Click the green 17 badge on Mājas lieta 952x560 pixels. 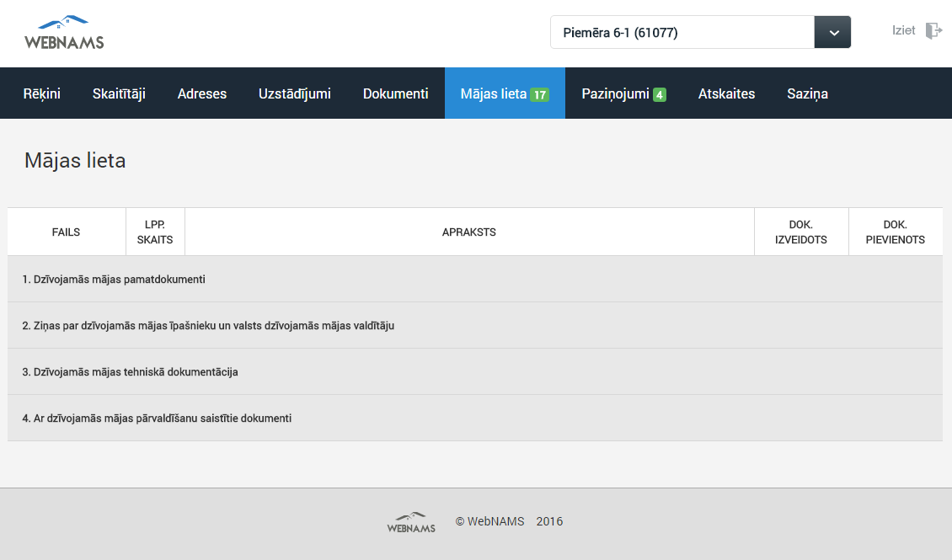(539, 94)
